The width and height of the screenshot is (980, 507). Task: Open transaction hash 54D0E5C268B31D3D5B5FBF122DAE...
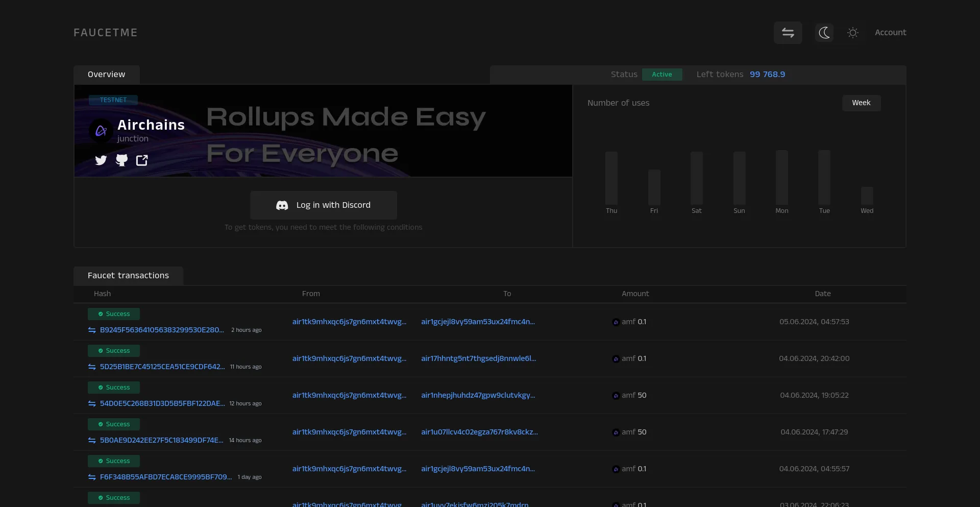pyautogui.click(x=162, y=403)
